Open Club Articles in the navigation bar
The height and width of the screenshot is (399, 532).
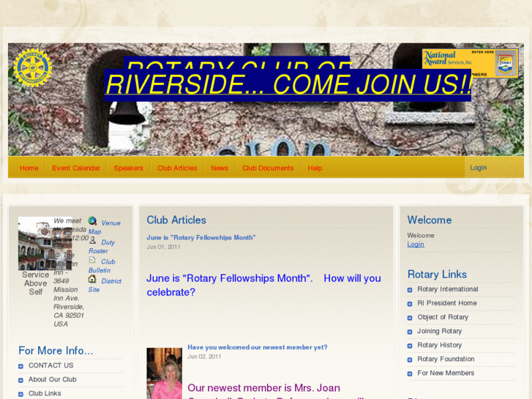pyautogui.click(x=177, y=168)
